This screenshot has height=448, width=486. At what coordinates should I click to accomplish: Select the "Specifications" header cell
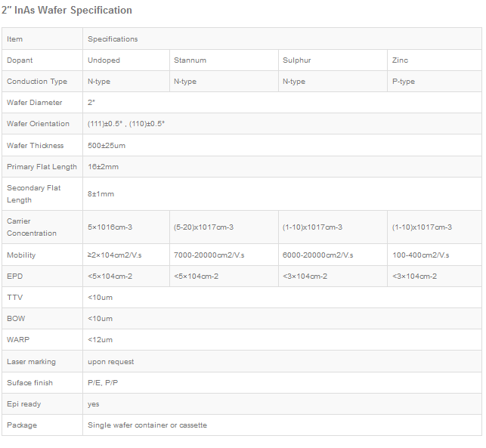(x=113, y=39)
